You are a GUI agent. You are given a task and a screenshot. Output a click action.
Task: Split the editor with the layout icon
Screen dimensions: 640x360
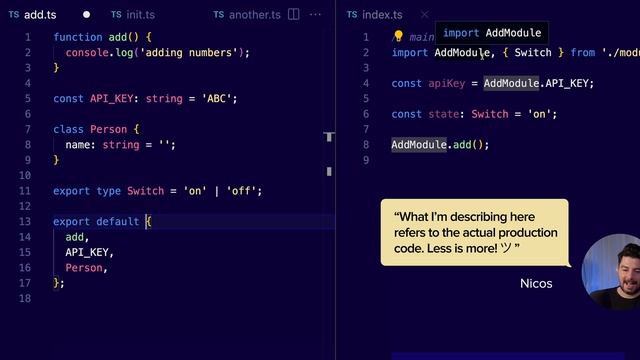[293, 14]
